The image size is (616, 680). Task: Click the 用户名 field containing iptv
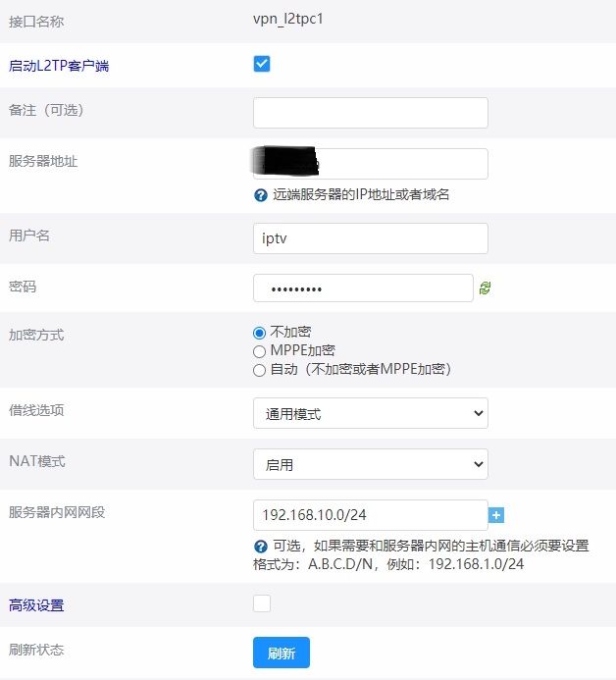(370, 238)
